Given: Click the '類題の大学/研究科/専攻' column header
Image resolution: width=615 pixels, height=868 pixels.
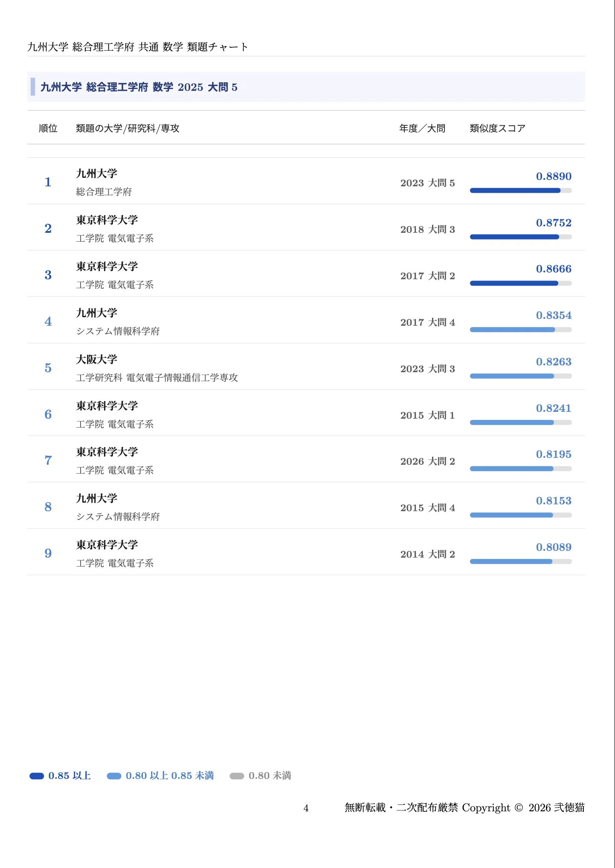Looking at the screenshot, I should [128, 128].
